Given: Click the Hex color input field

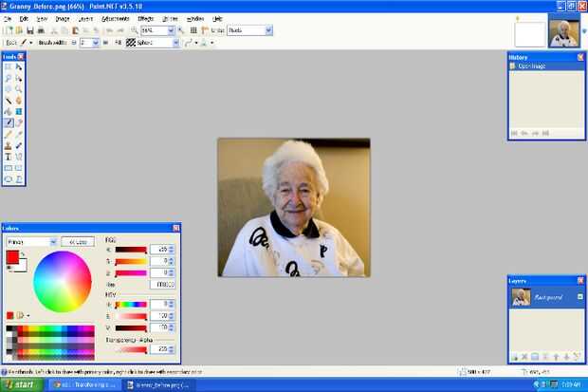Looking at the screenshot, I should [x=162, y=285].
